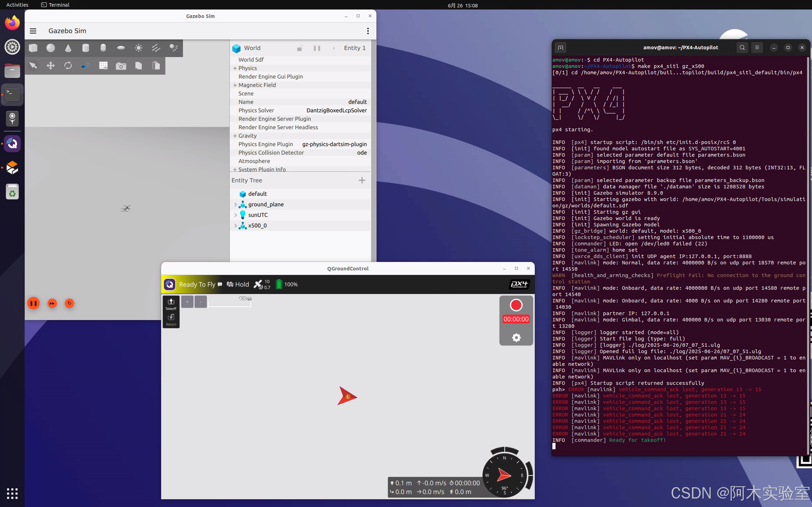
Task: Expand the Gravity property section
Action: point(235,136)
